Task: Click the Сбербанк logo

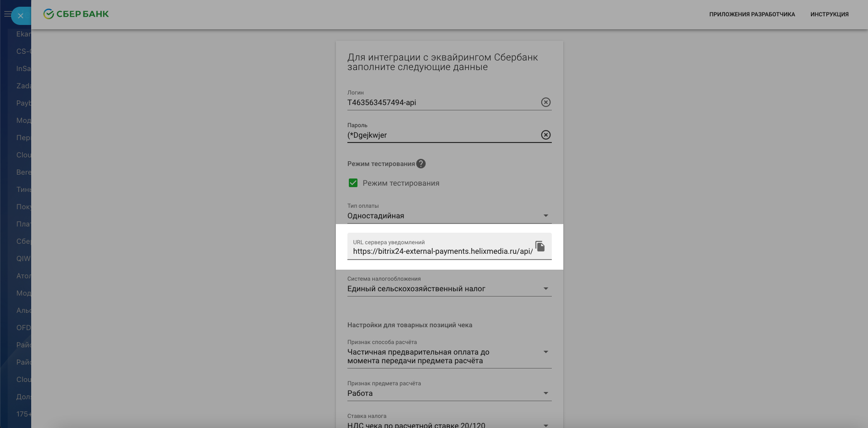Action: pos(76,14)
